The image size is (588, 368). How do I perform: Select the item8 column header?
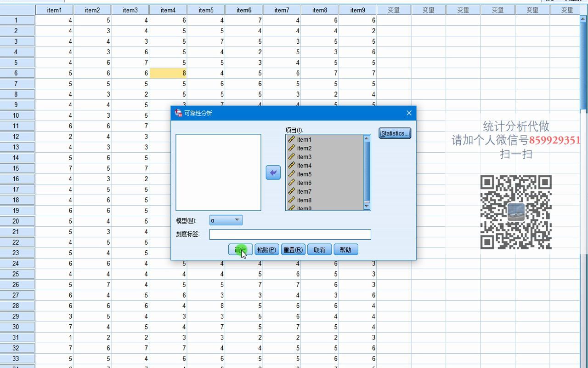[320, 10]
